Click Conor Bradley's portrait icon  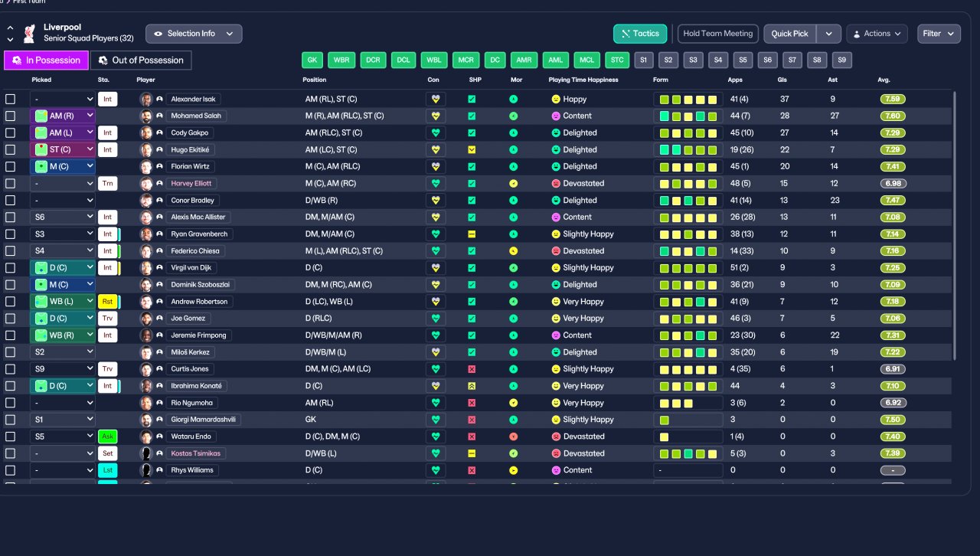coord(146,200)
